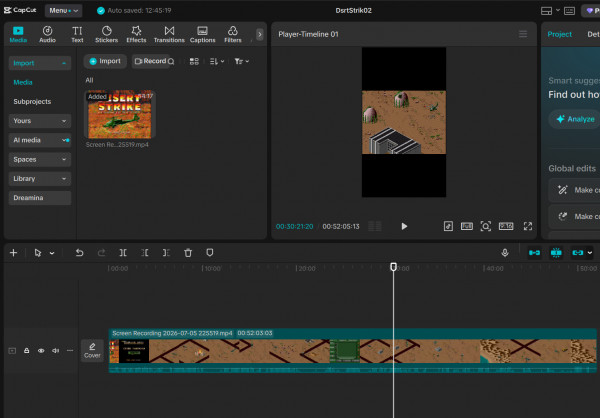Open player fullscreen view icon
600x418 pixels.
528,226
